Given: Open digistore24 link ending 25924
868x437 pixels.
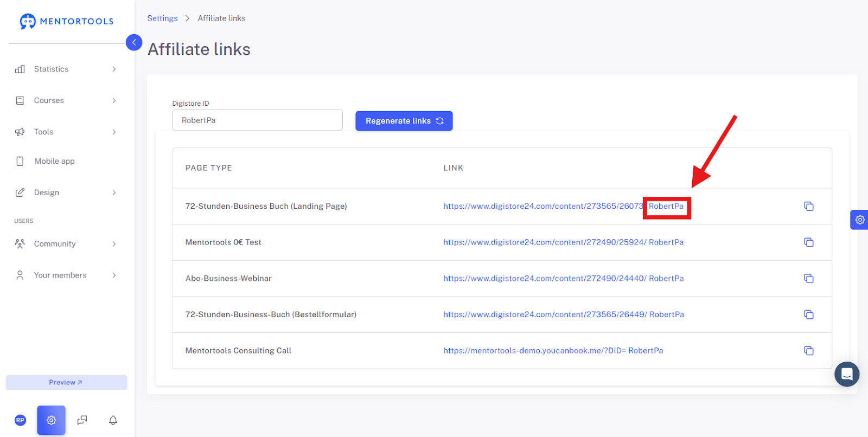Looking at the screenshot, I should tap(563, 242).
